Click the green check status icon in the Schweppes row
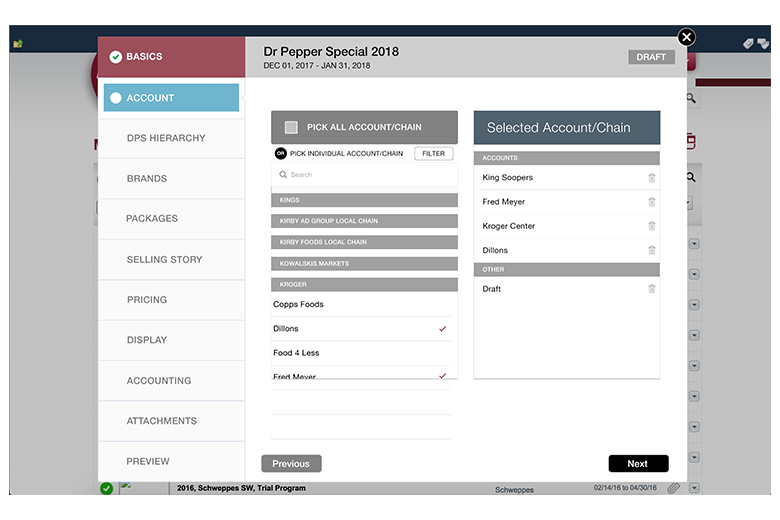Screen dimensions: 780x520 [106, 489]
